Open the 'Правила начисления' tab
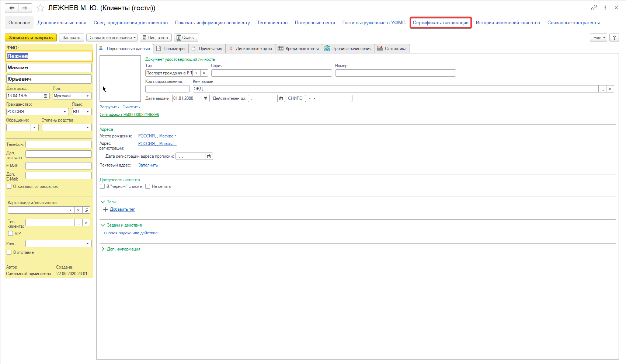Viewport: 626px width, 364px height. (x=348, y=49)
